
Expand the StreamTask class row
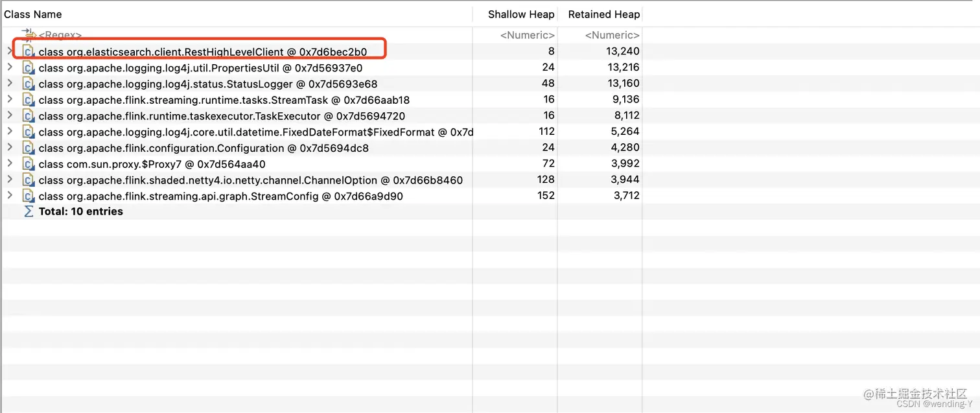pos(9,99)
